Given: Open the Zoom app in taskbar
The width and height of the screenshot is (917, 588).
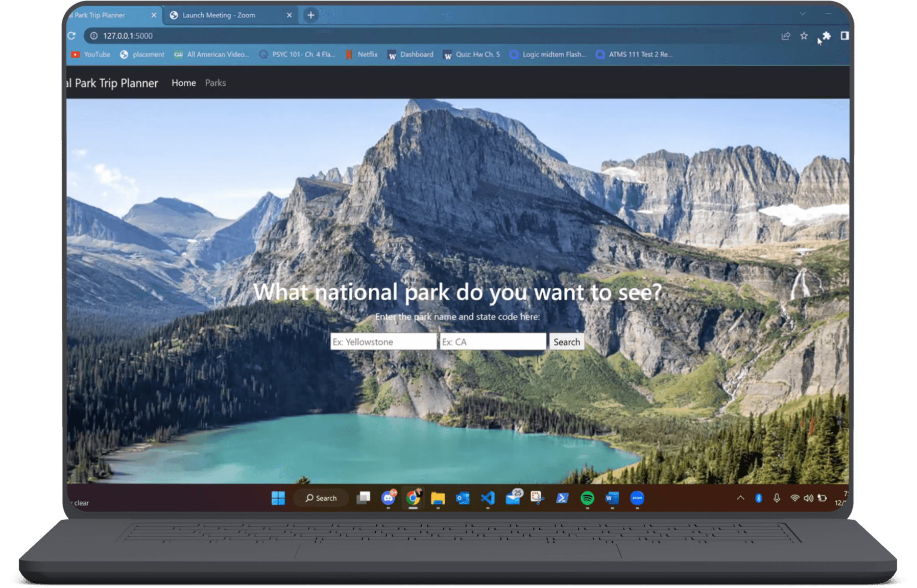Looking at the screenshot, I should (637, 498).
